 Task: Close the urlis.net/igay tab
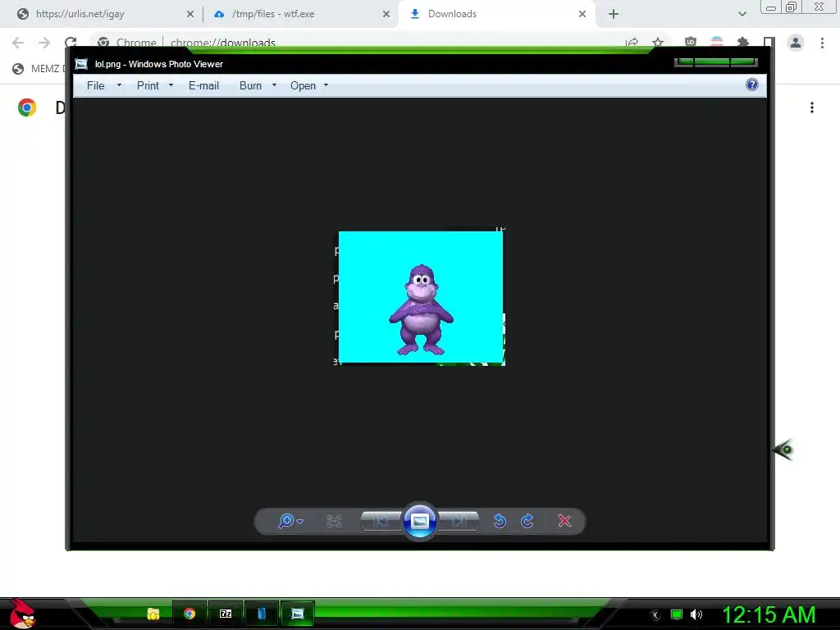(x=190, y=15)
